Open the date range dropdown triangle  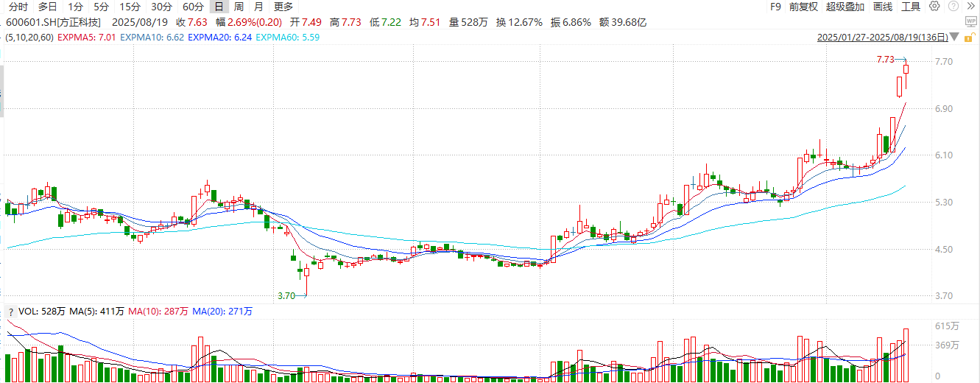955,37
